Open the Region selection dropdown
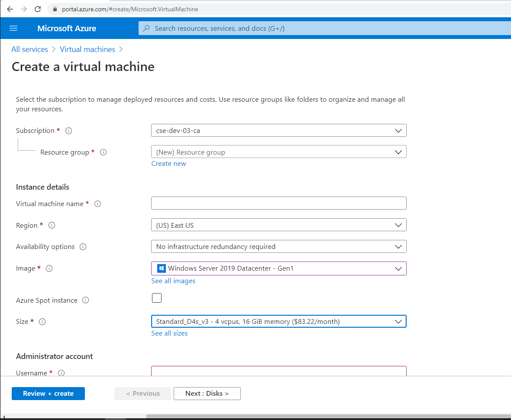 tap(398, 225)
